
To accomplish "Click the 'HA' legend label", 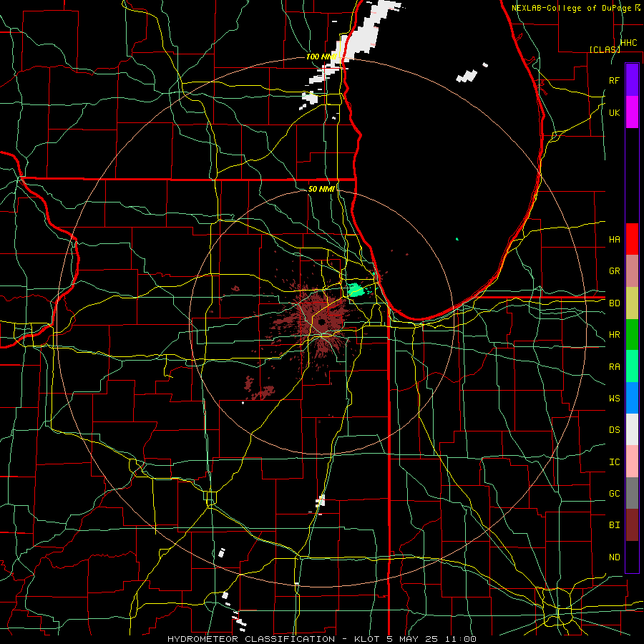I will pos(614,240).
